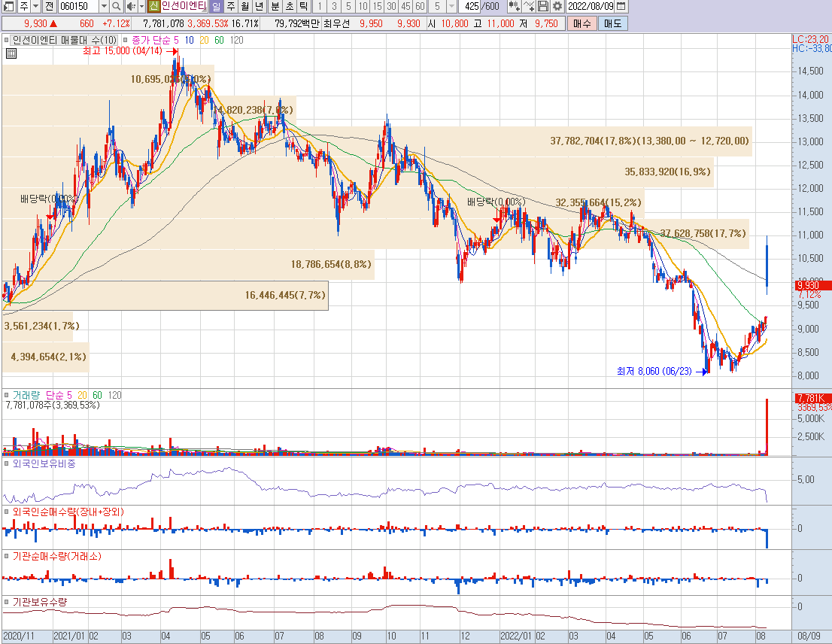Screen dimensions: 832x644
Task: Click the 2022/01 date on time axis
Action: tap(516, 636)
